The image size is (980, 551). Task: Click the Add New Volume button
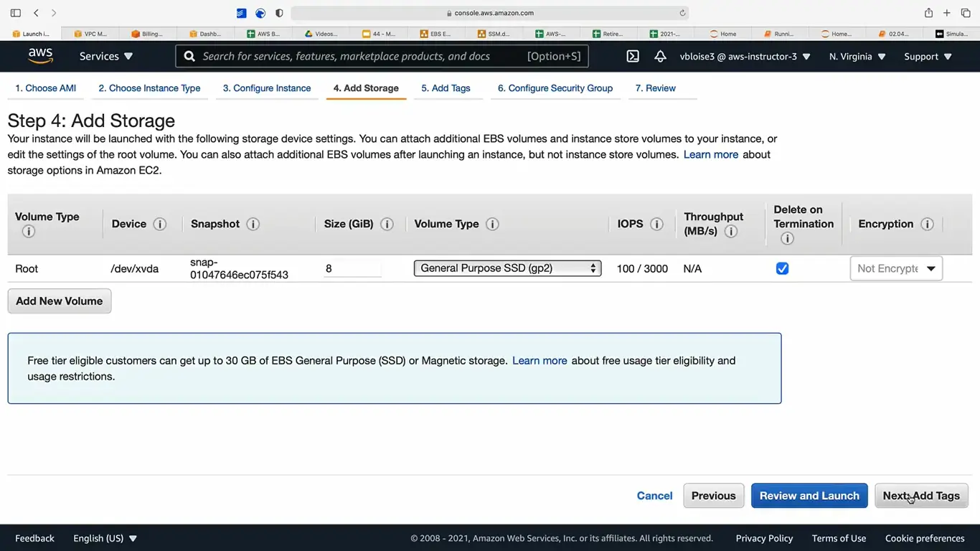(60, 301)
